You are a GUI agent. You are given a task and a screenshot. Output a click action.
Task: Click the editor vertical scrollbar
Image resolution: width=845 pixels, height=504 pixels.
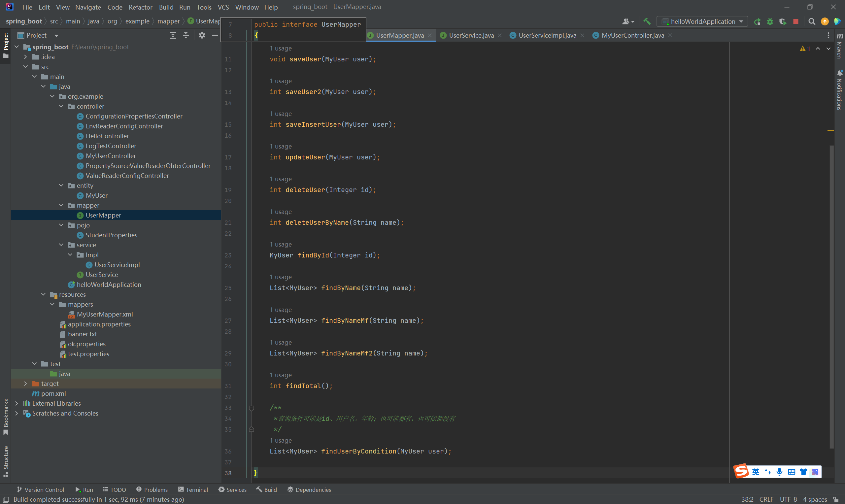[831, 295]
